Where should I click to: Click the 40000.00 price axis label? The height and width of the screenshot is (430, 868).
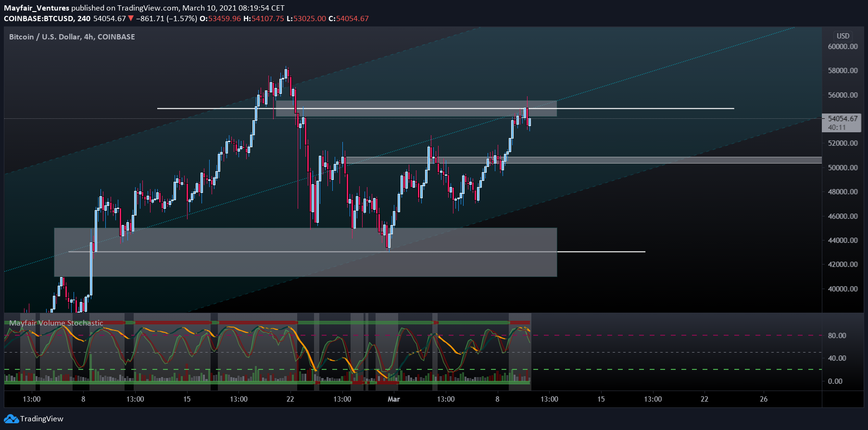point(843,289)
